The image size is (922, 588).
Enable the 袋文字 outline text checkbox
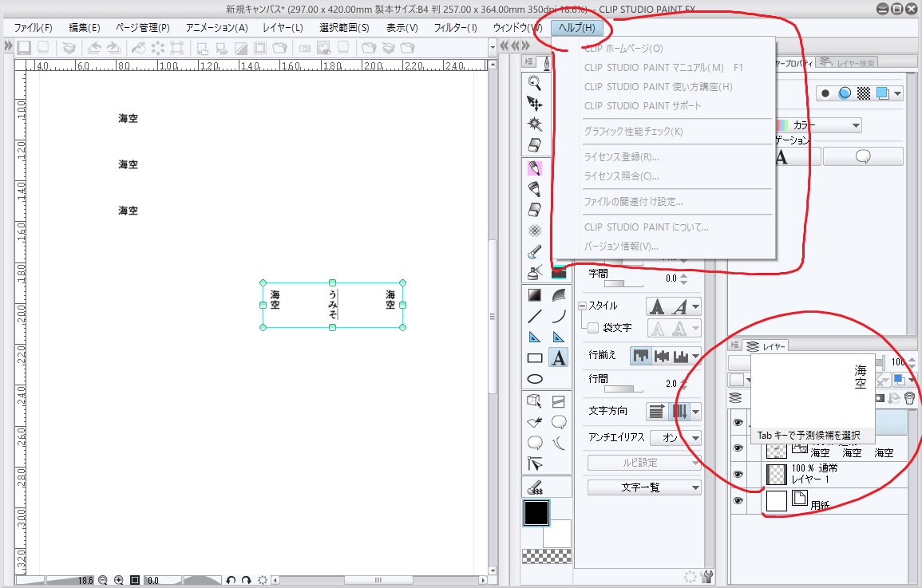(x=593, y=328)
